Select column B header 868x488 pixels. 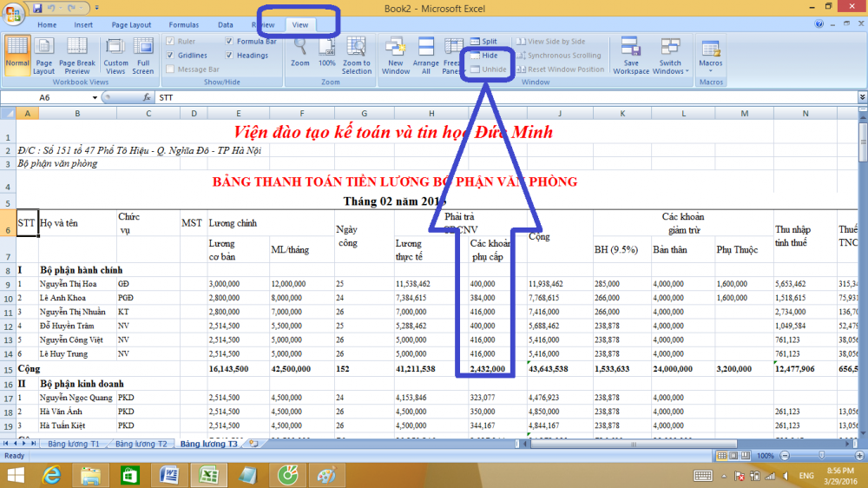(x=77, y=114)
